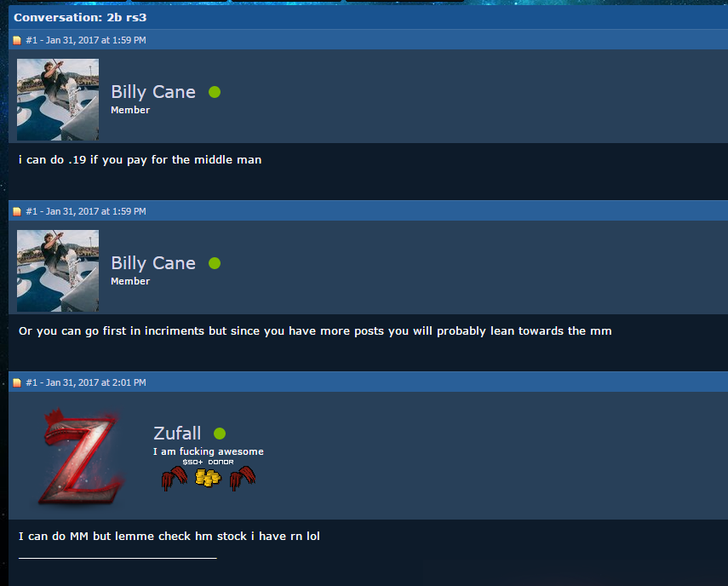Image resolution: width=728 pixels, height=586 pixels.
Task: Click the gold coins donor badge icon
Action: coord(208,478)
